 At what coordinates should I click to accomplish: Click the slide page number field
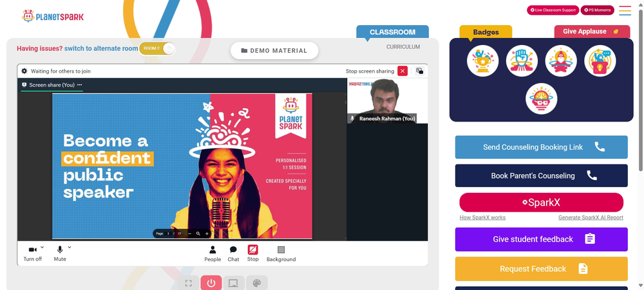168,233
